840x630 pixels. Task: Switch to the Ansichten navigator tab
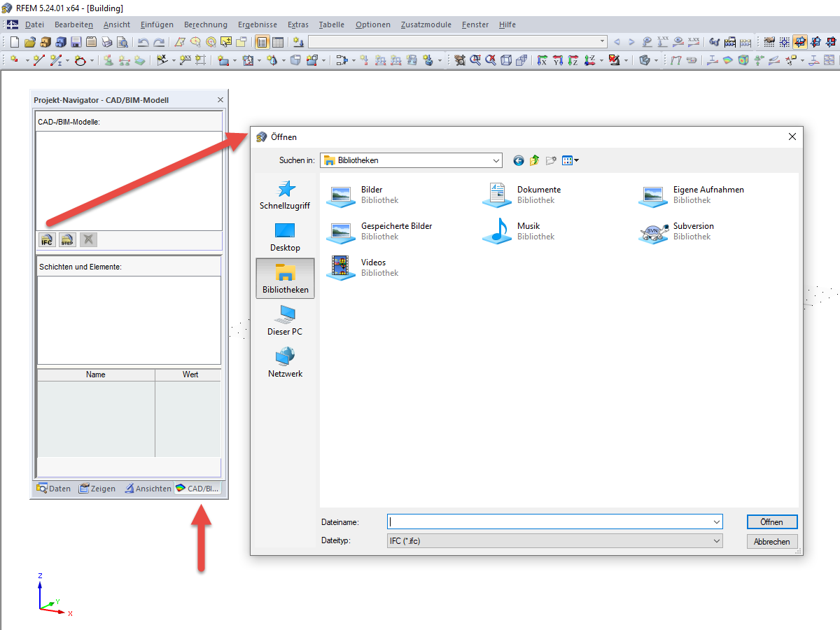click(x=148, y=489)
